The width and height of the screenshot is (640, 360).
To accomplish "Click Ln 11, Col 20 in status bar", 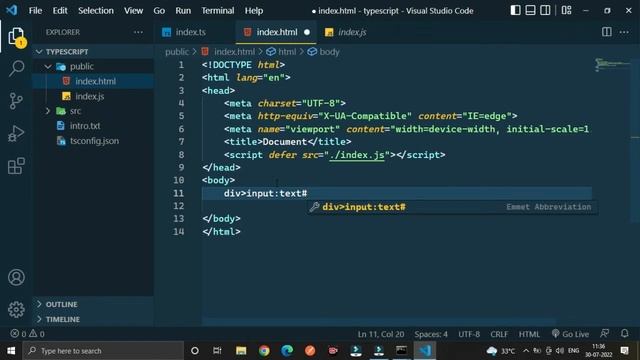I will click(x=381, y=334).
